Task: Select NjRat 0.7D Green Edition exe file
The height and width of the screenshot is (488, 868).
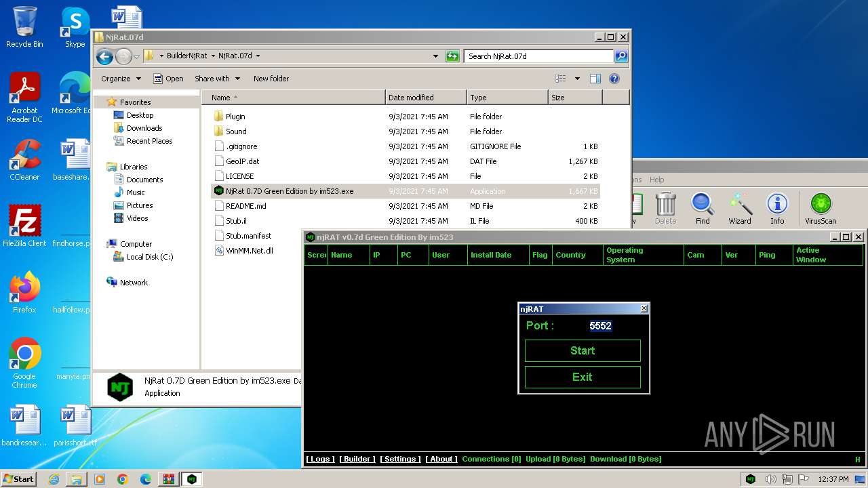Action: pos(290,191)
